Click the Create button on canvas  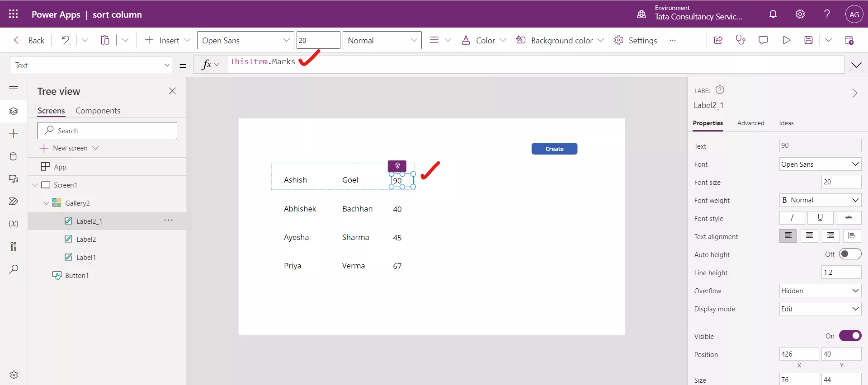pyautogui.click(x=554, y=149)
